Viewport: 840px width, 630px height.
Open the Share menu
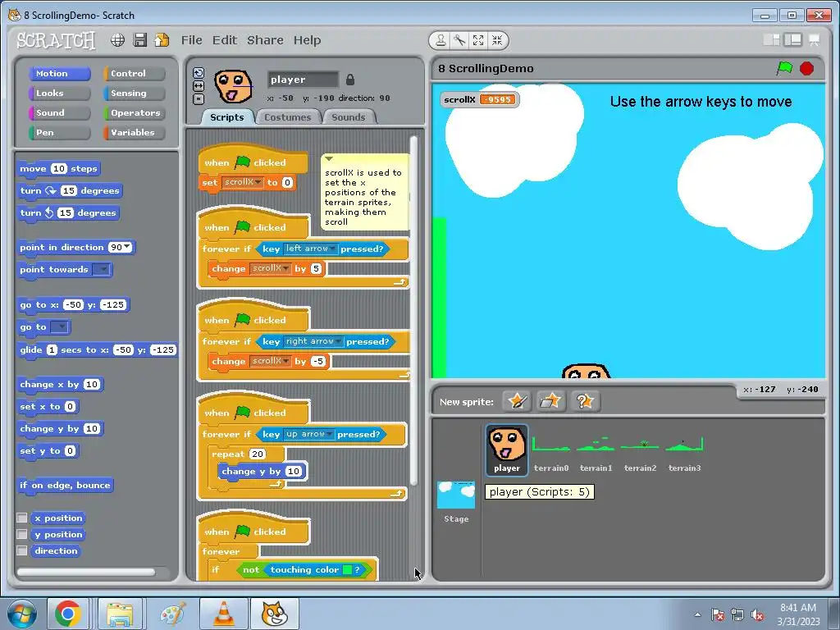[265, 40]
